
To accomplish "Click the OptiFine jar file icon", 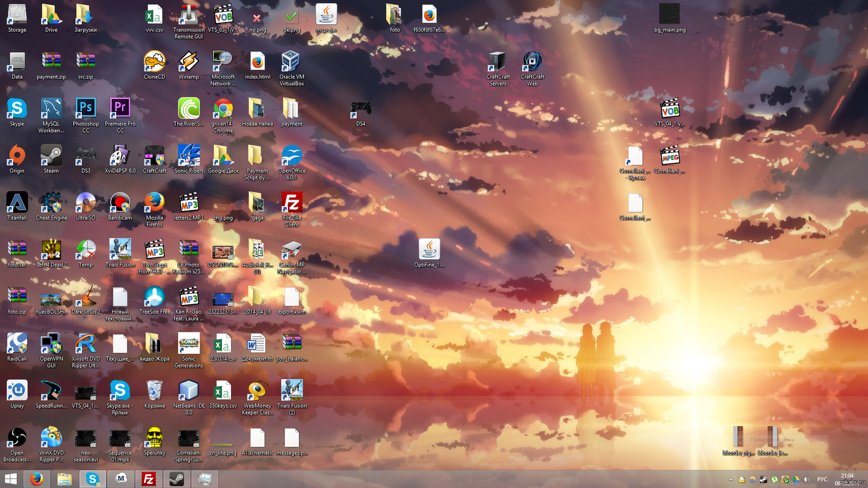I will (429, 254).
